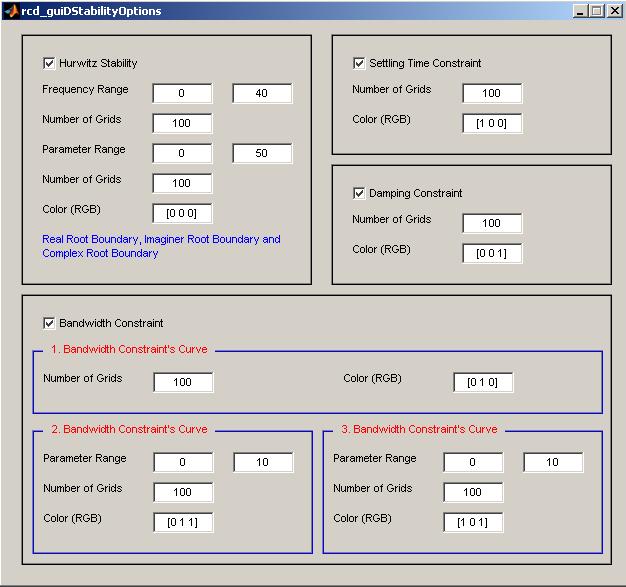Click Hurwitz Frequency Range minimum field
The image size is (626, 587).
[x=182, y=93]
